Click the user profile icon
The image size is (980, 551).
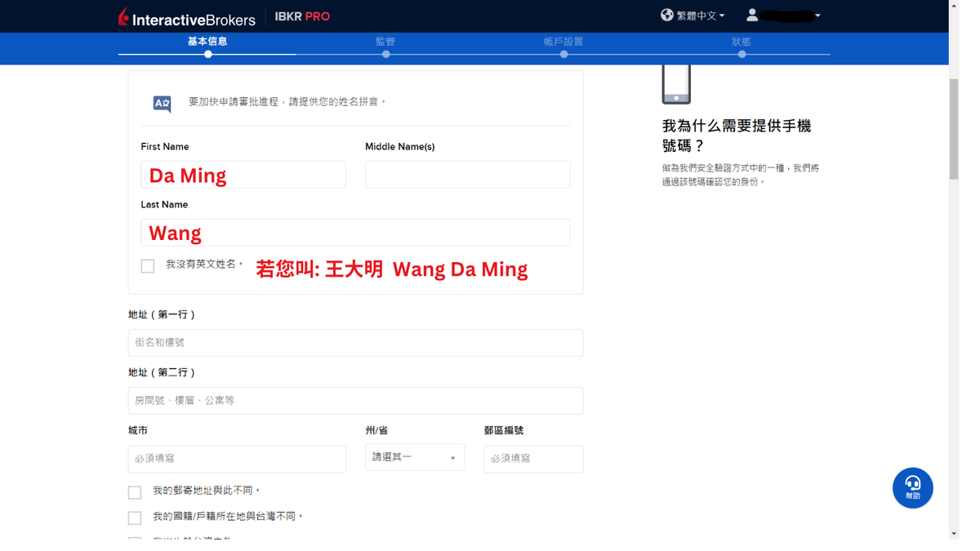coord(753,14)
